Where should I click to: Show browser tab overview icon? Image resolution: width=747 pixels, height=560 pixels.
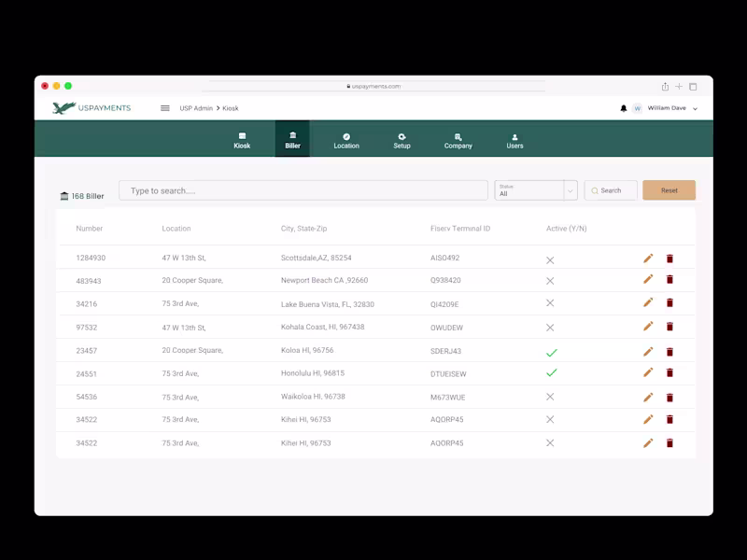693,87
